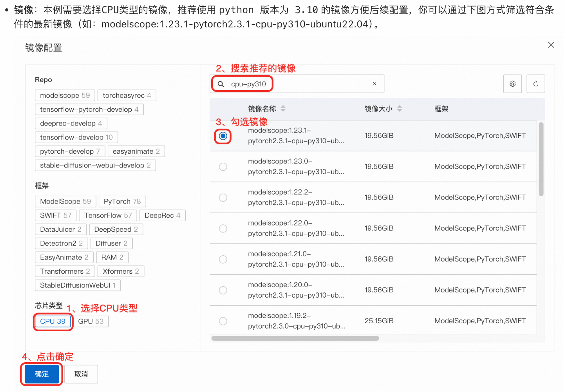This screenshot has height=392, width=564.
Task: Click image name modelscope:1.23.1-pytorch2.3.1-cpu-py310-ub...
Action: [296, 136]
